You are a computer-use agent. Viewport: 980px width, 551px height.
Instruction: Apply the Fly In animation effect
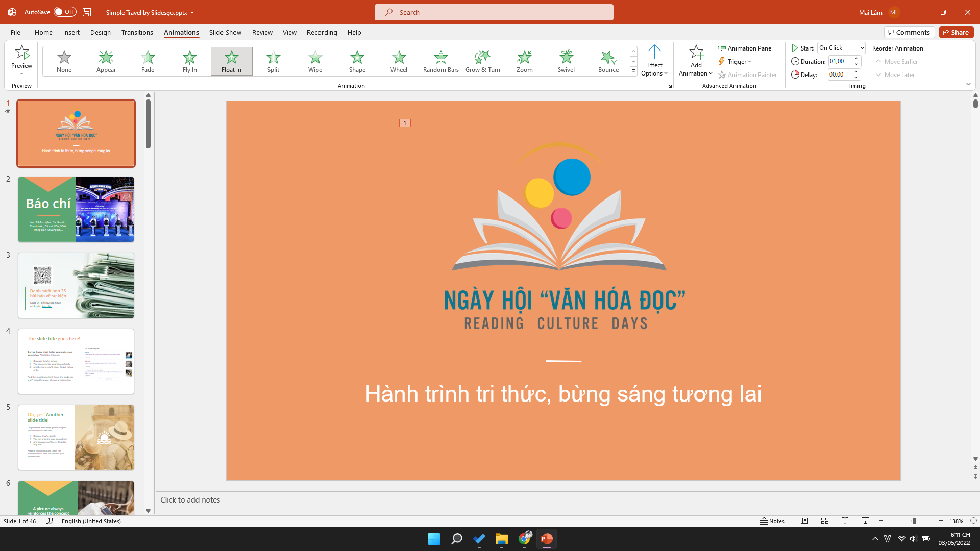[x=189, y=61]
